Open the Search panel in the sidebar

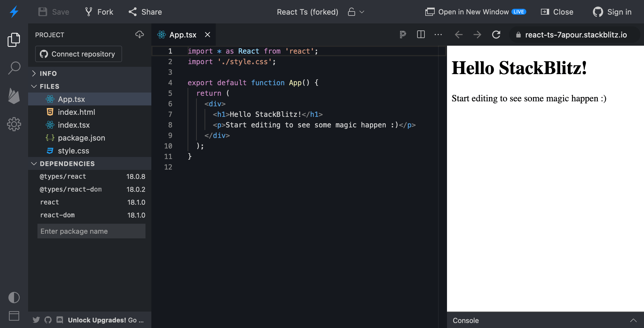click(14, 68)
